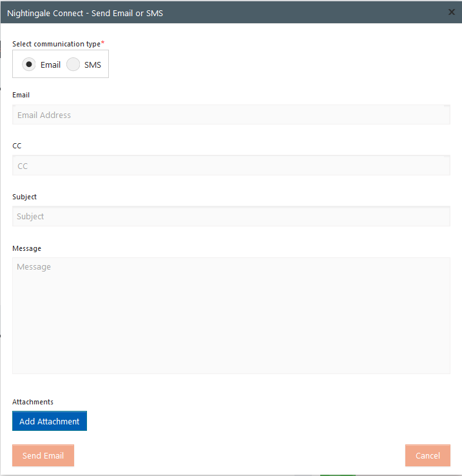The image size is (462, 476).
Task: Click the 'Select communication type' label
Action: tap(58, 44)
